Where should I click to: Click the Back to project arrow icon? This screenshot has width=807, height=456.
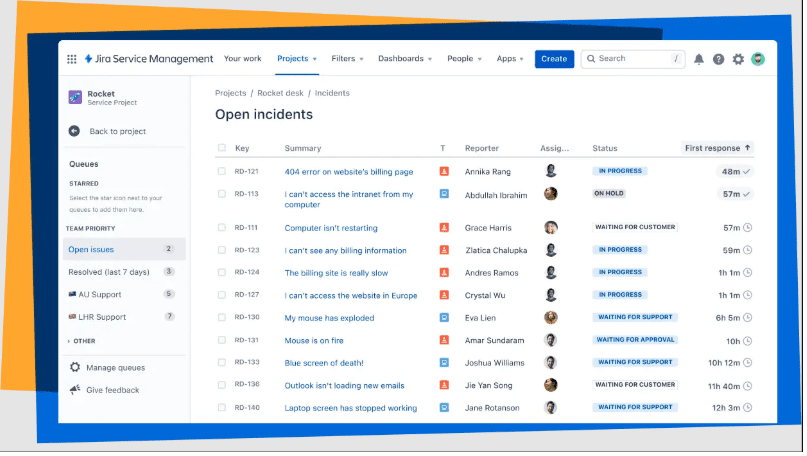[x=74, y=131]
